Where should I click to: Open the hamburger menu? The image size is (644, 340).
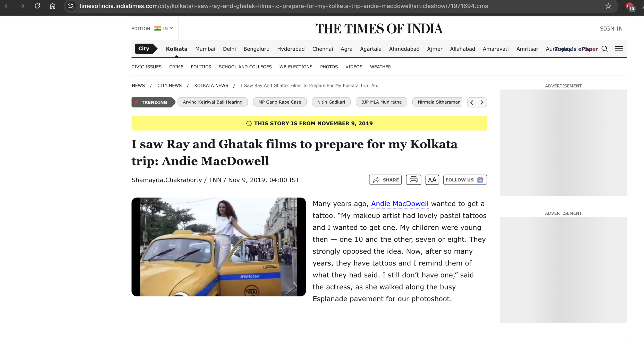(x=619, y=49)
